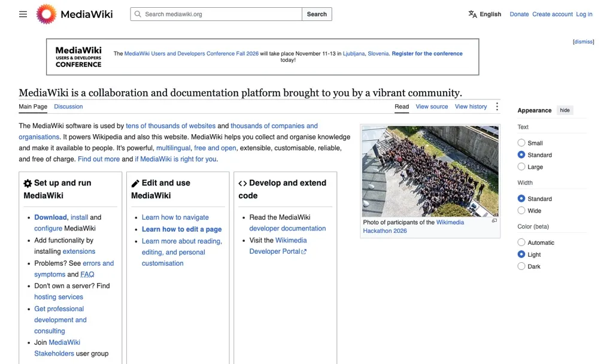
Task: Click Create account
Action: click(553, 14)
